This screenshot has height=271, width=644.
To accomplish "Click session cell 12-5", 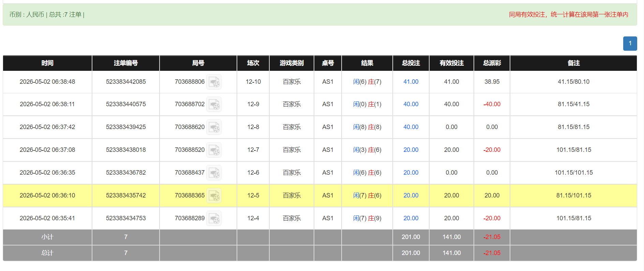I will pos(253,195).
